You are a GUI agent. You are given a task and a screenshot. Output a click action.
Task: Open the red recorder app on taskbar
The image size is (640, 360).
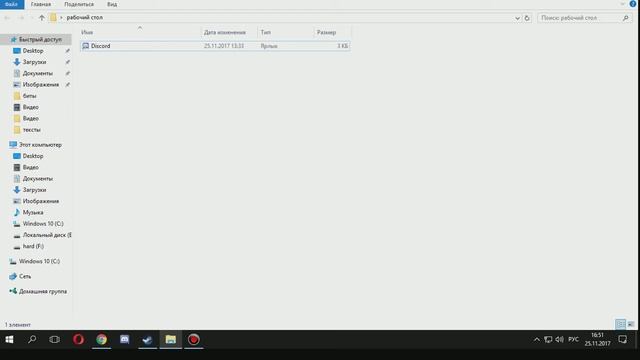click(193, 340)
